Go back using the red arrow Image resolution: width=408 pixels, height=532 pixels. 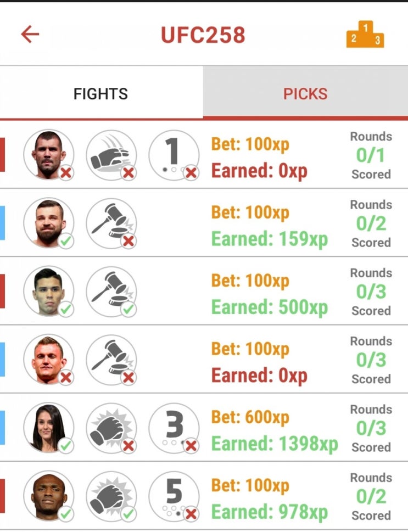click(30, 34)
